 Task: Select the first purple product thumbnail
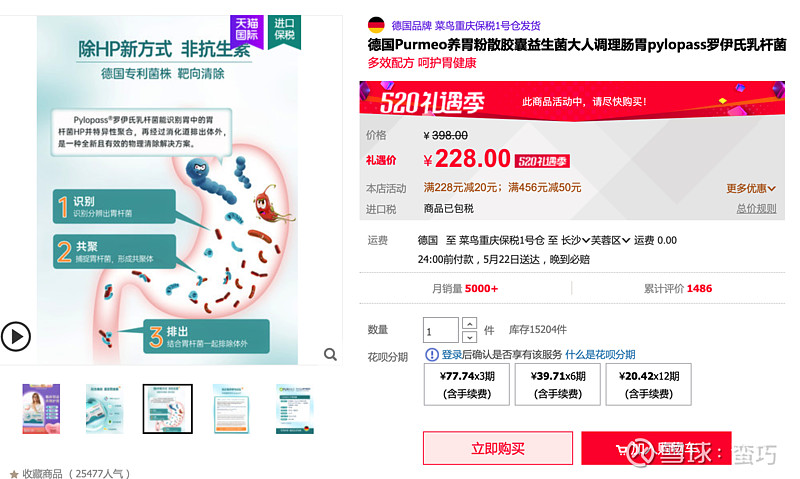(41, 409)
